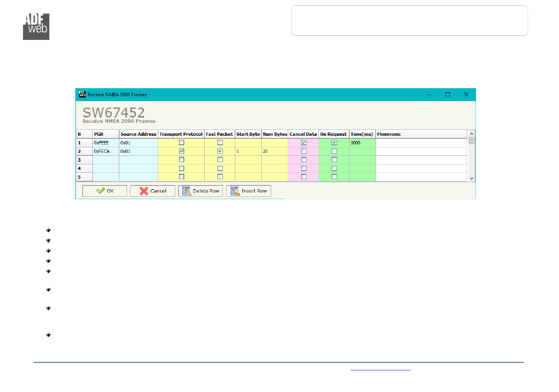Check Cancel Data in row 2
Viewport: 559px width, 392px height.
point(304,151)
